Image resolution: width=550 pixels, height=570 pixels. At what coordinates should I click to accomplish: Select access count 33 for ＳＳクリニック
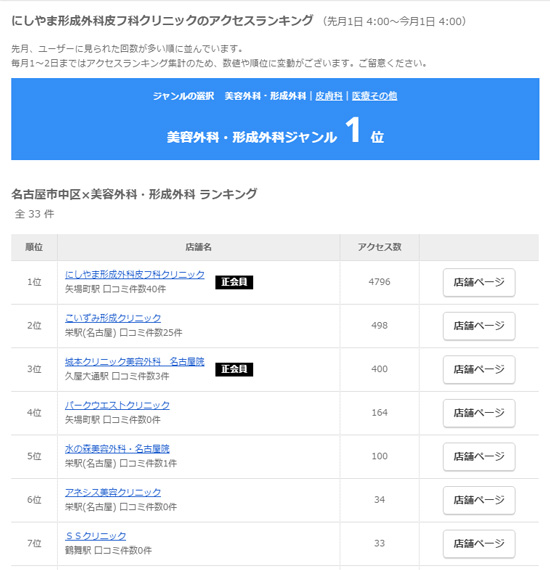pos(380,543)
